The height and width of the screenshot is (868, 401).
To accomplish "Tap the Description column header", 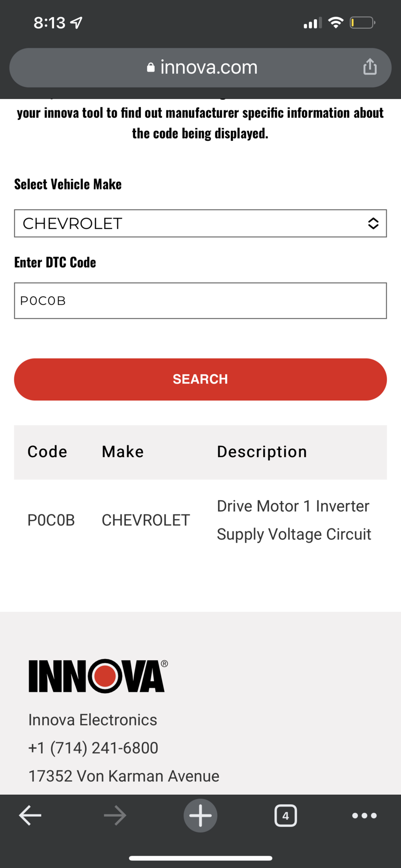I will click(262, 451).
